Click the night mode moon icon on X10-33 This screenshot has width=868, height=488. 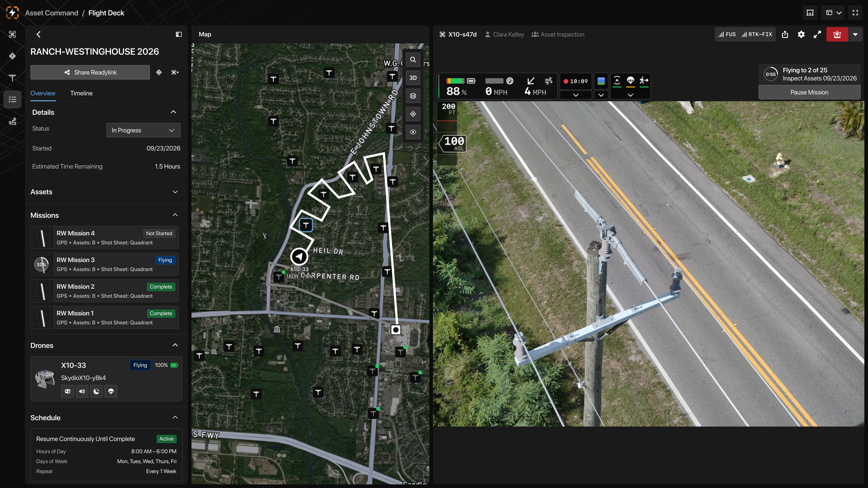coord(96,391)
